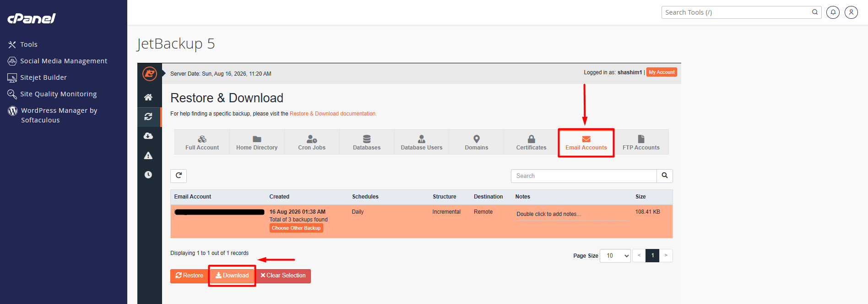The height and width of the screenshot is (304, 868).
Task: Click the Download button
Action: (x=232, y=276)
